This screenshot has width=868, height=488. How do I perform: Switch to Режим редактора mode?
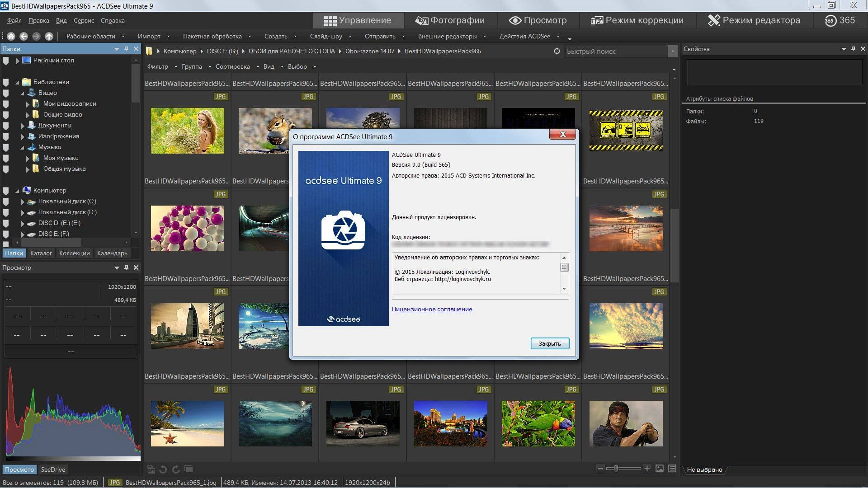754,20
